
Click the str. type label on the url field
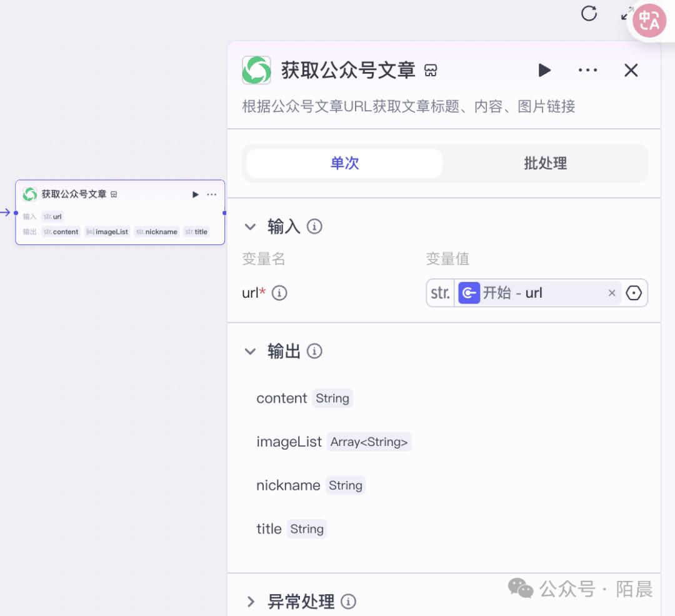tap(440, 293)
